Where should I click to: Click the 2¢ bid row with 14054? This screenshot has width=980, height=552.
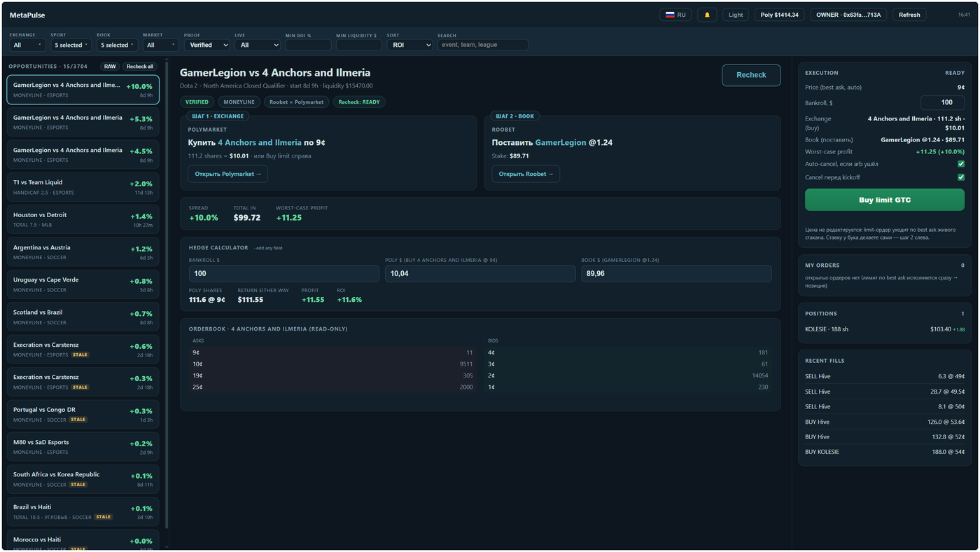[x=628, y=375]
